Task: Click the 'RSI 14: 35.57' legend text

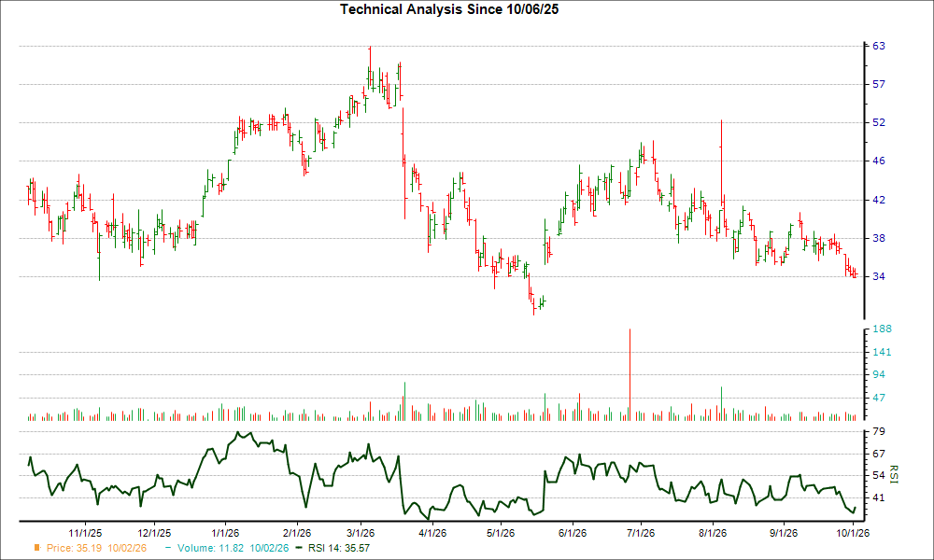Action: (339, 548)
